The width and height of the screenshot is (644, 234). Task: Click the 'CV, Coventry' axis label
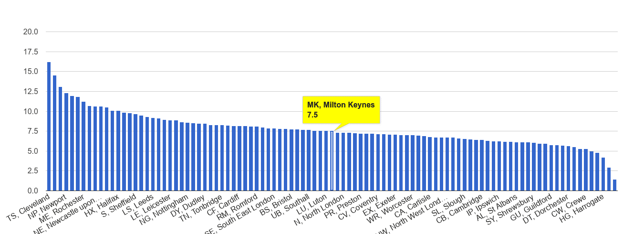coord(359,206)
